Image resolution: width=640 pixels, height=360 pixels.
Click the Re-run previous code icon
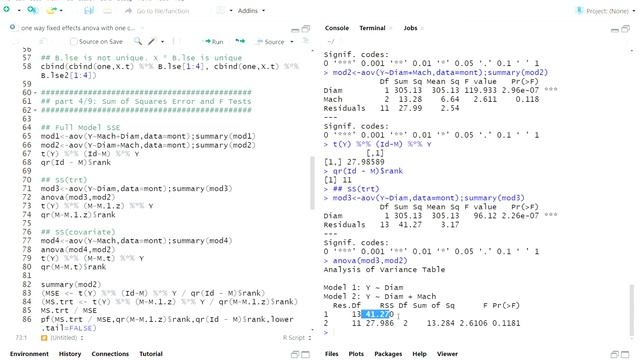pyautogui.click(x=240, y=41)
